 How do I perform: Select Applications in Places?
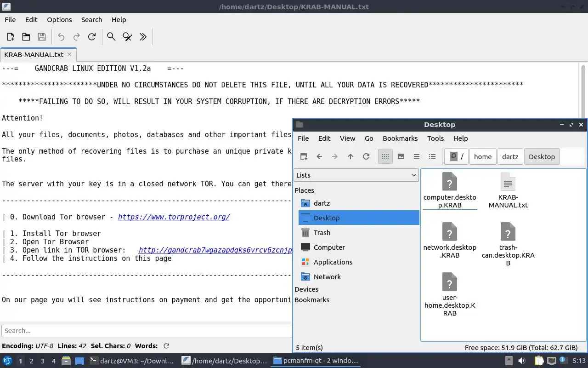(359, 262)
